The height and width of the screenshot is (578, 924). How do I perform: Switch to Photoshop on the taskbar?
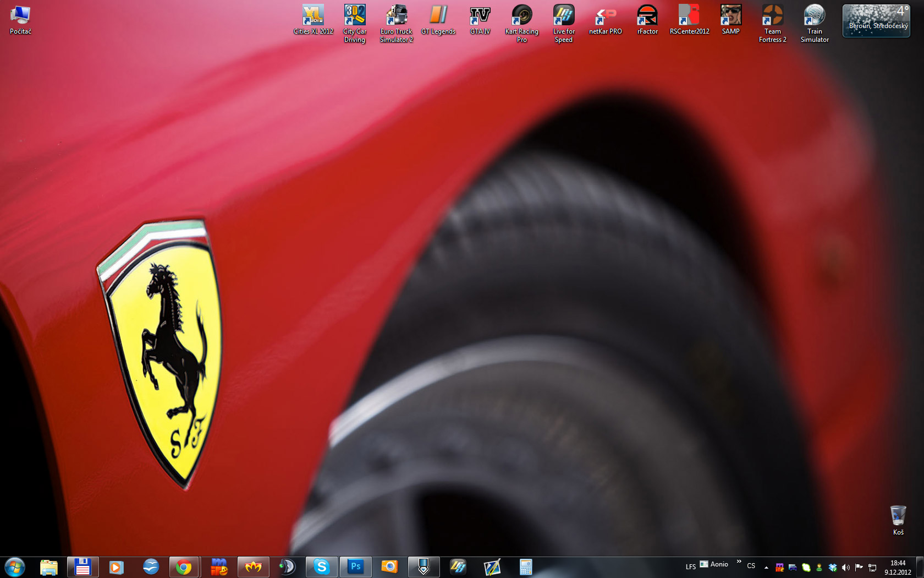pos(356,567)
